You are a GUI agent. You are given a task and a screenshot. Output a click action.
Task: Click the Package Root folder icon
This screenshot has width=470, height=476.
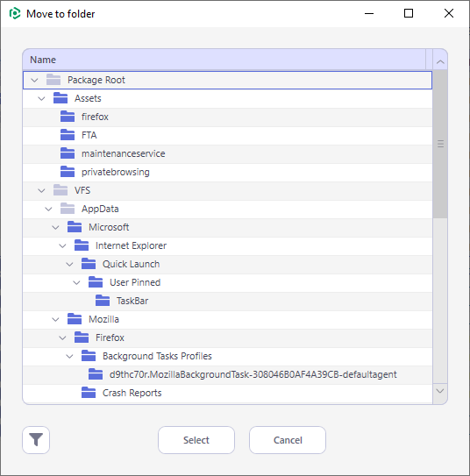pos(53,80)
